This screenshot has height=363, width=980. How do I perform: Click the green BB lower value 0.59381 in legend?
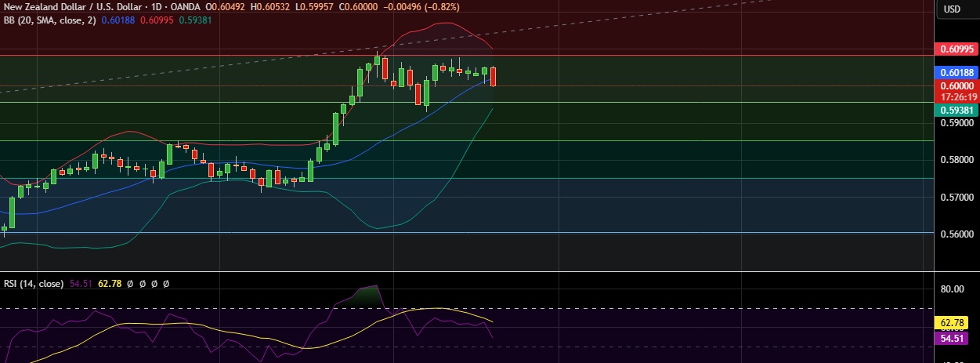point(195,20)
